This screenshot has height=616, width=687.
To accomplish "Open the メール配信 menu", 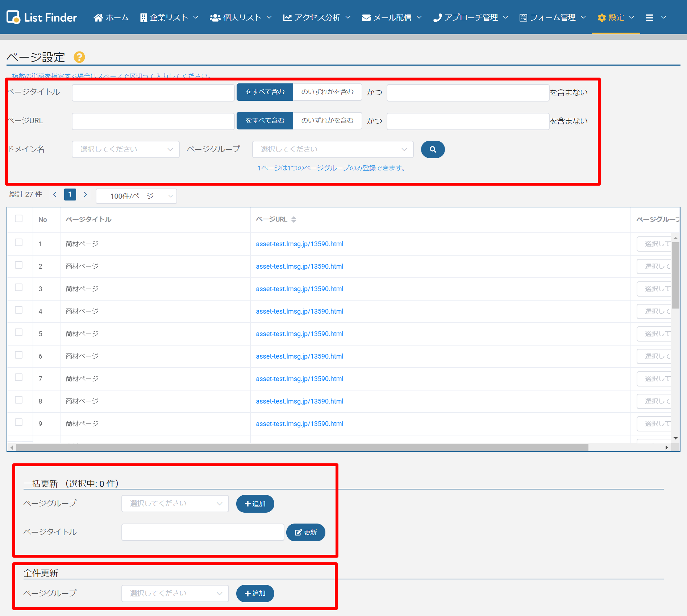I will point(392,17).
